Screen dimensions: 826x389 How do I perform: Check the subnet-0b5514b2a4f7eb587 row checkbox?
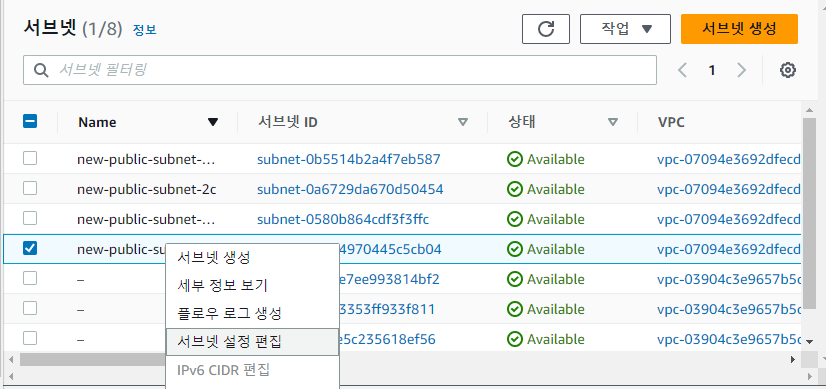(30, 158)
